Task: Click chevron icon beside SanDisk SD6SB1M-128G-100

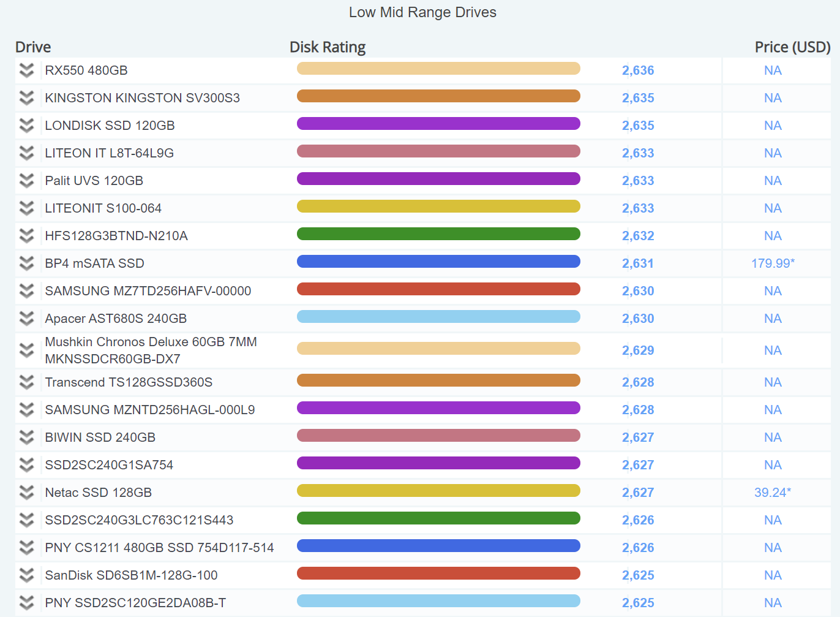Action: pos(26,575)
